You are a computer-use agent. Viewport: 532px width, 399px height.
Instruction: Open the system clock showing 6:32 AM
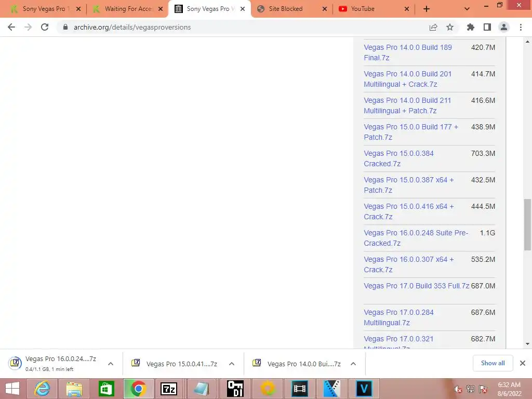click(509, 389)
